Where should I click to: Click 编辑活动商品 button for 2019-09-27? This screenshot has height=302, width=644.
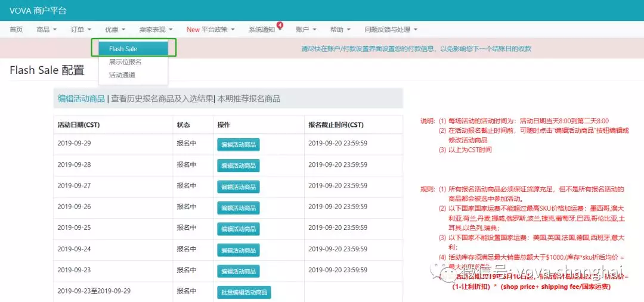click(x=238, y=187)
